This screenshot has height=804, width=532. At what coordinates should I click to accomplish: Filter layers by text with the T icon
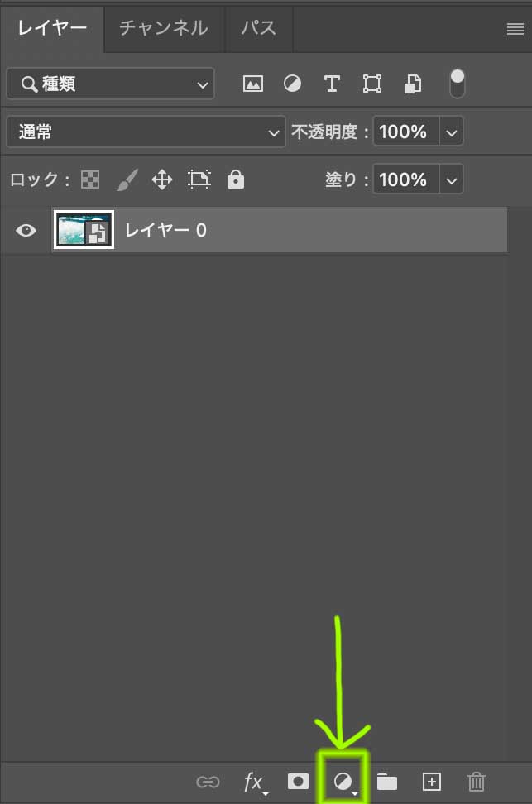332,83
